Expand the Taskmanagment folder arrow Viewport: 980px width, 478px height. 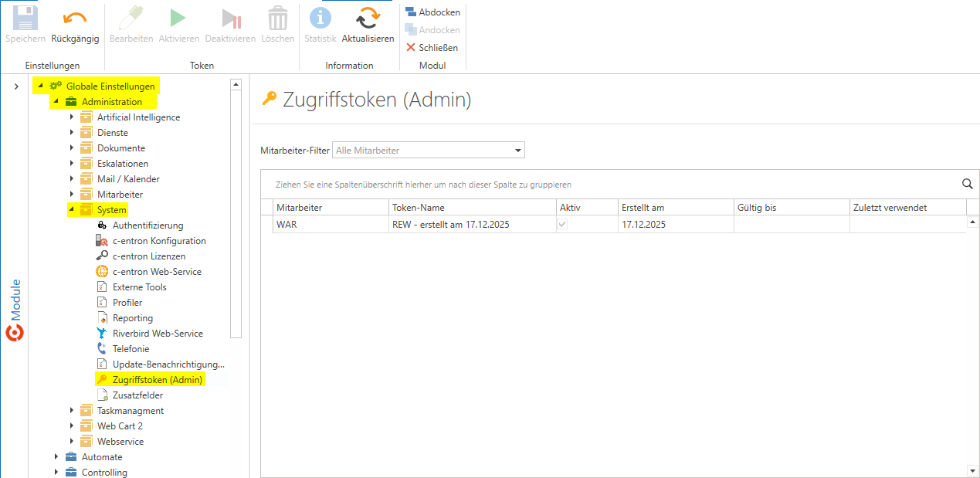[72, 411]
